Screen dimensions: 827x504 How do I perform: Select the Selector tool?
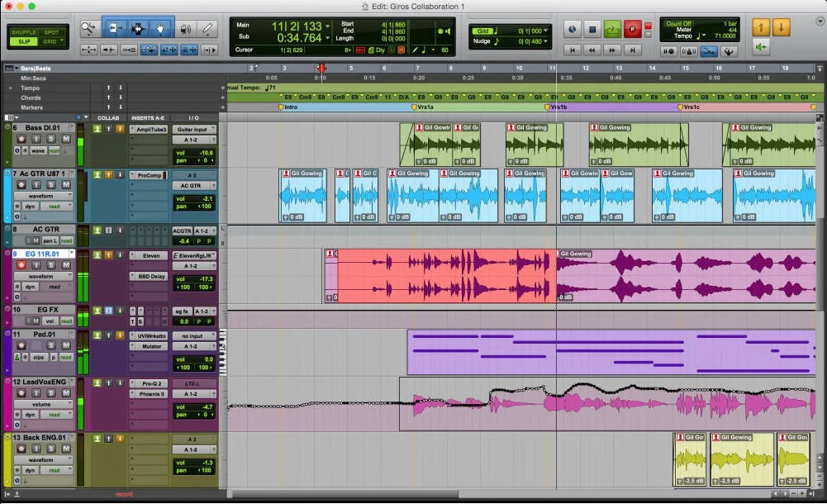[x=138, y=28]
